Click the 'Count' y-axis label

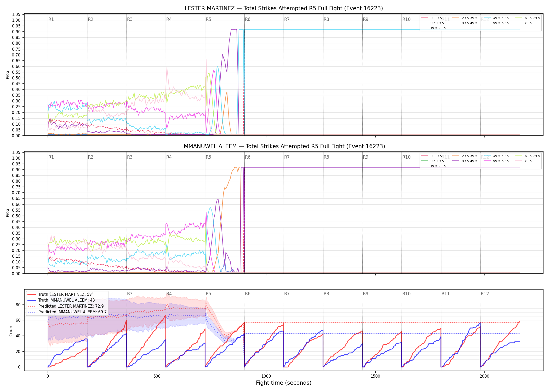click(11, 330)
